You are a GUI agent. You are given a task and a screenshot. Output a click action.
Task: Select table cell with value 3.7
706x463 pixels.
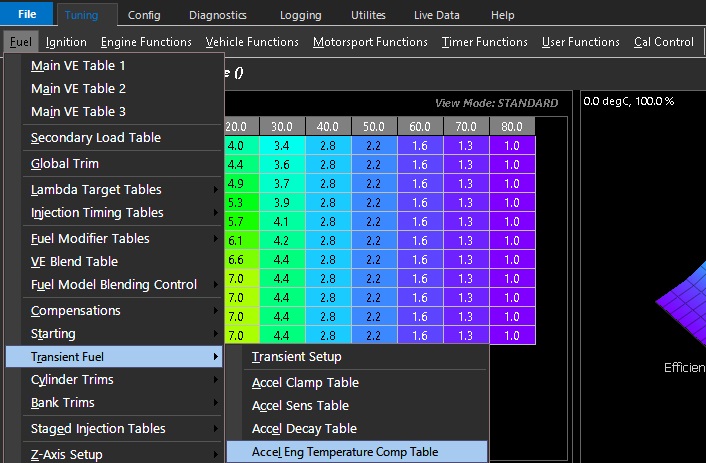282,184
